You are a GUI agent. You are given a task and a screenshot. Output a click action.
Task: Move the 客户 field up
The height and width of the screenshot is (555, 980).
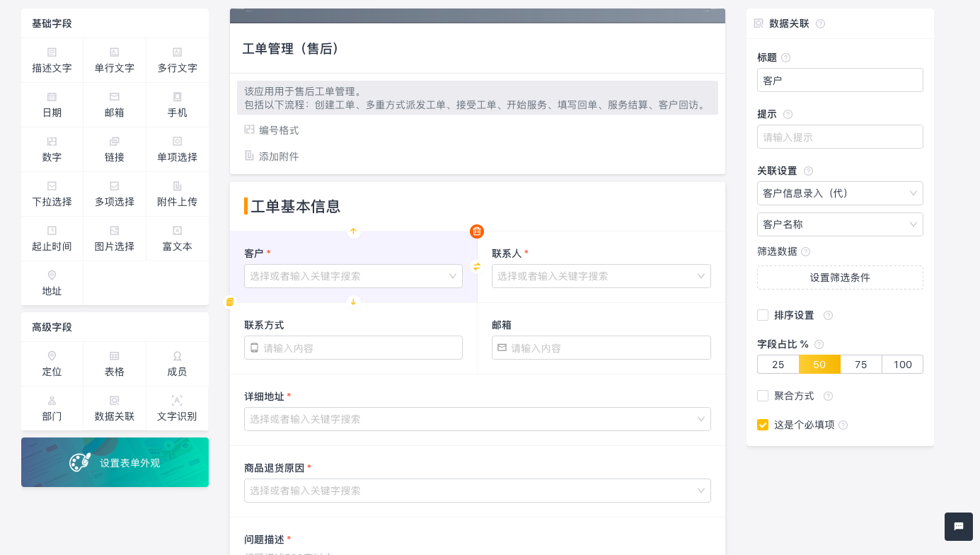pos(354,231)
